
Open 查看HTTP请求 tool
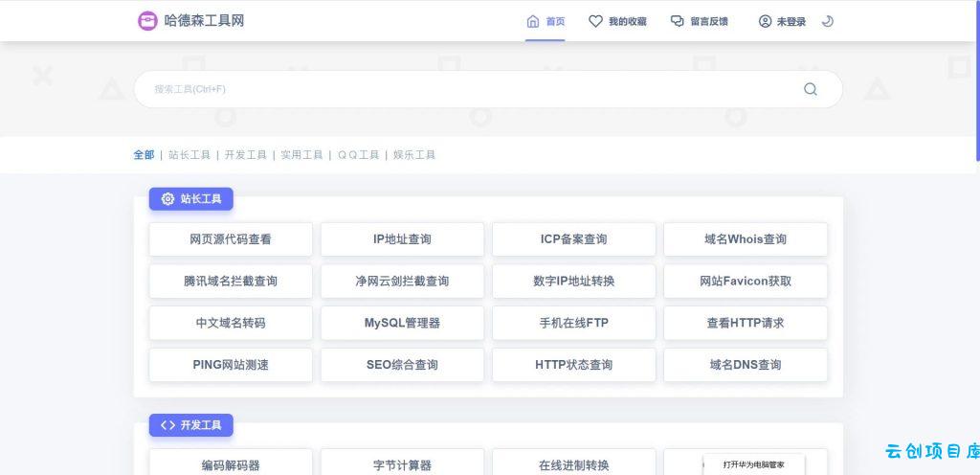[746, 323]
